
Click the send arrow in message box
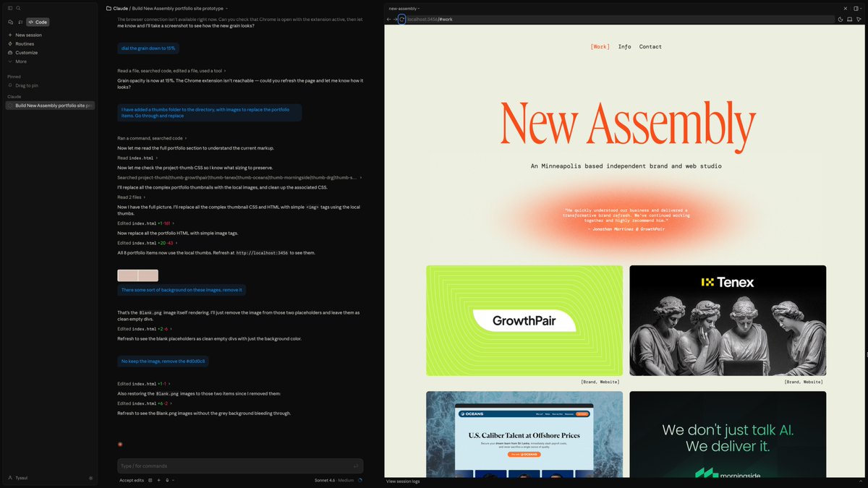(356, 466)
